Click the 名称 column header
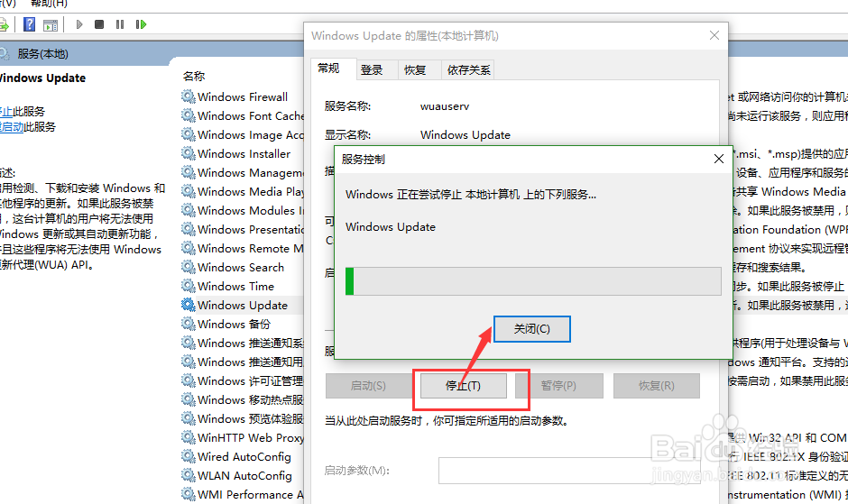 point(194,77)
